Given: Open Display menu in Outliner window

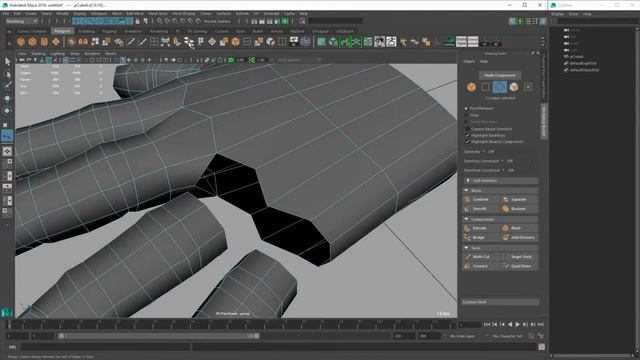Looking at the screenshot, I should click(558, 14).
